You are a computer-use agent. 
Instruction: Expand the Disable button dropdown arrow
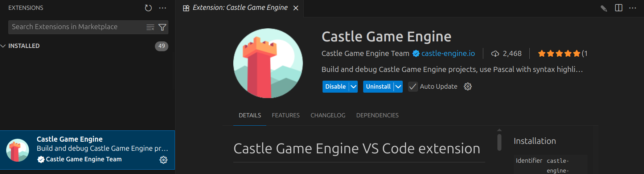353,86
